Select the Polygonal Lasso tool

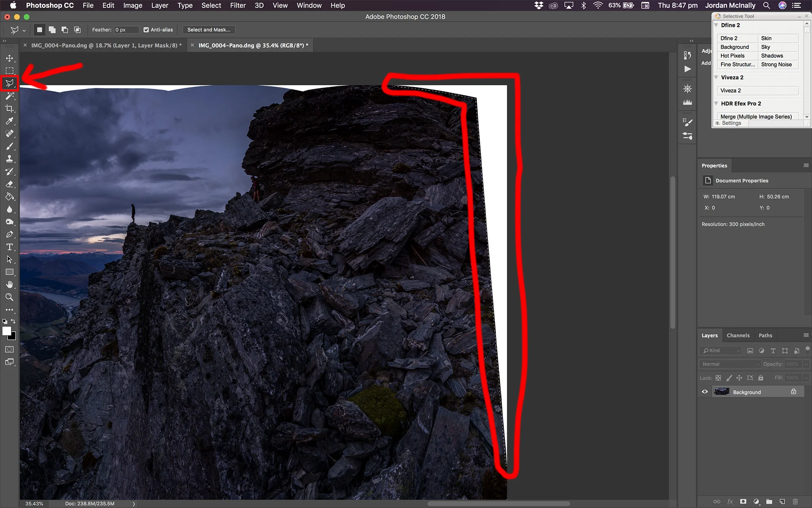coord(9,83)
